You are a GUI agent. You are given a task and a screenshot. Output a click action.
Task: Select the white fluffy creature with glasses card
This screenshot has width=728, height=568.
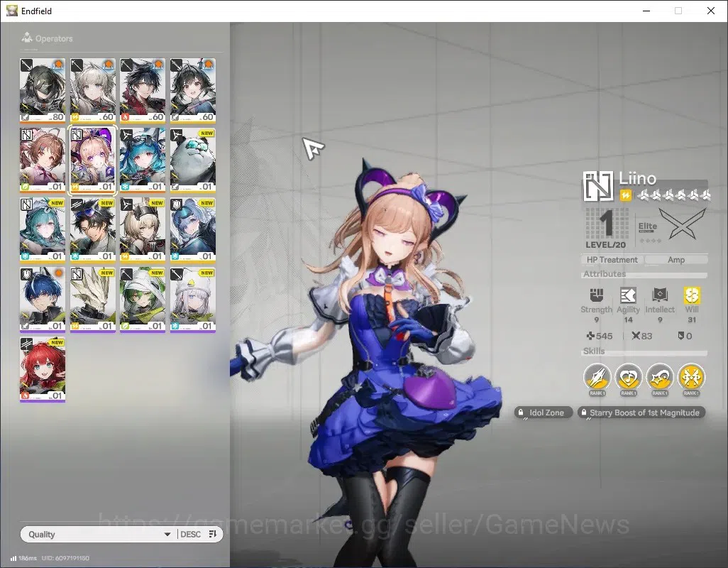pyautogui.click(x=193, y=160)
